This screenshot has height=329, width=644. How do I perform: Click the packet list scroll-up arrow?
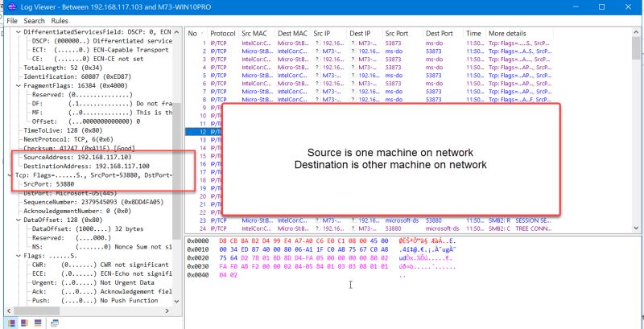tap(637, 32)
